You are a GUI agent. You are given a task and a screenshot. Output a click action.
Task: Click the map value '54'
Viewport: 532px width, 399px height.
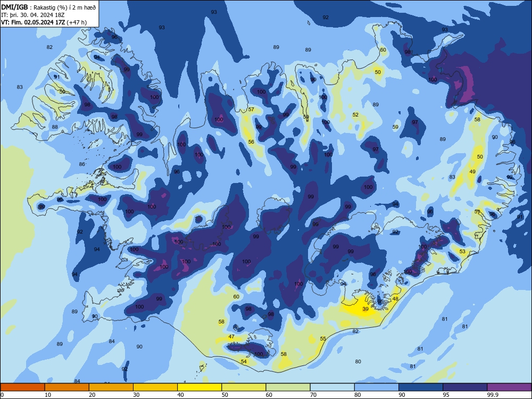pos(244,361)
